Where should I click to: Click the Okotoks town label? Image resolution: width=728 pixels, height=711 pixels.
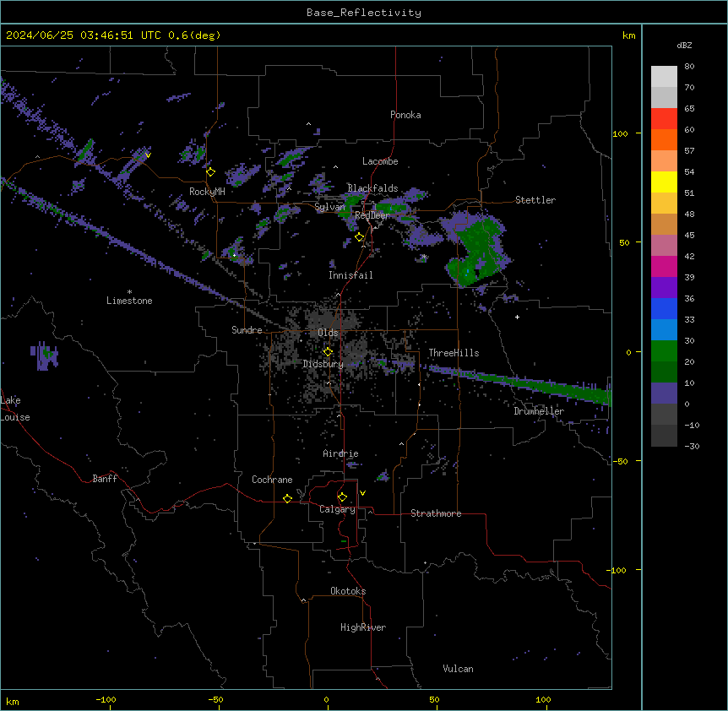[348, 591]
